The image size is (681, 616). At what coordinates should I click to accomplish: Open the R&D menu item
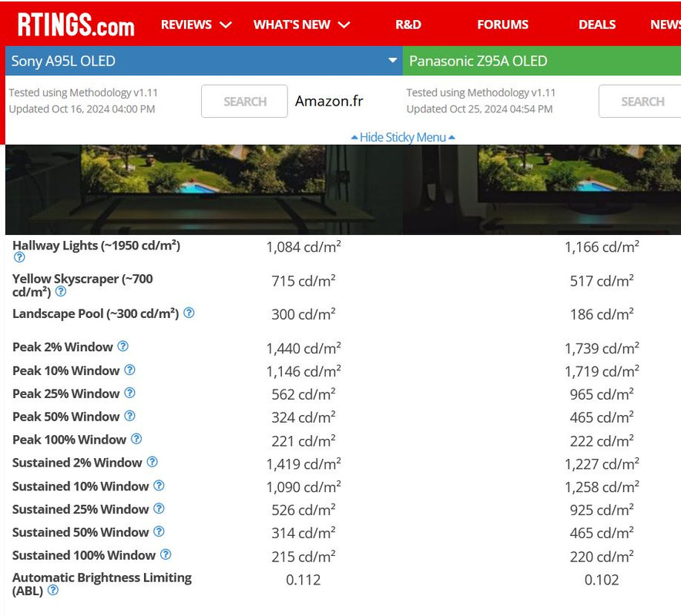408,25
